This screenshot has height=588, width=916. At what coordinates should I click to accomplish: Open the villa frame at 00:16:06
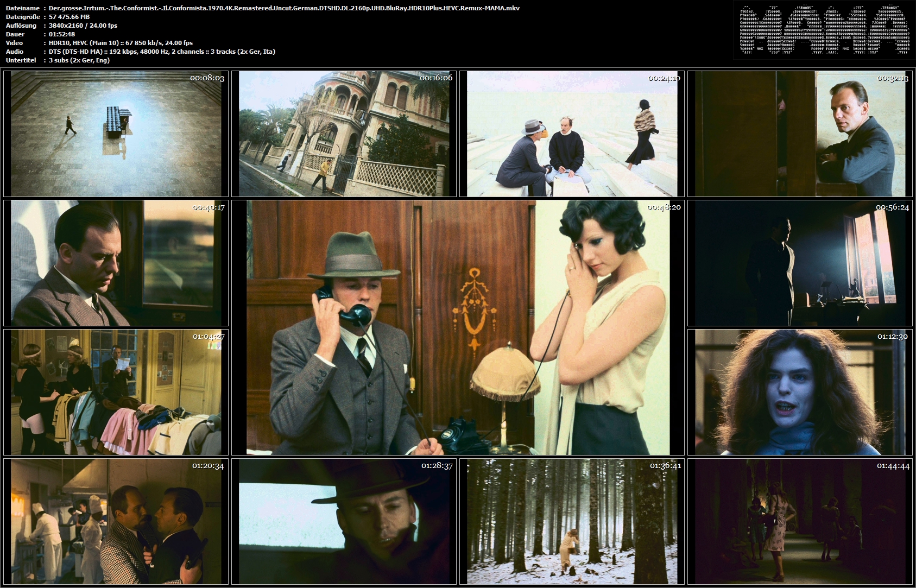tap(344, 134)
